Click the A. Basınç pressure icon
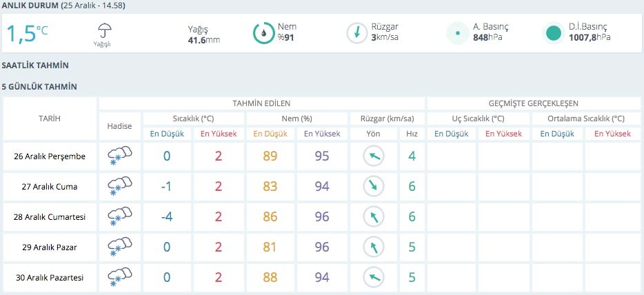The width and height of the screenshot is (644, 295). (456, 32)
